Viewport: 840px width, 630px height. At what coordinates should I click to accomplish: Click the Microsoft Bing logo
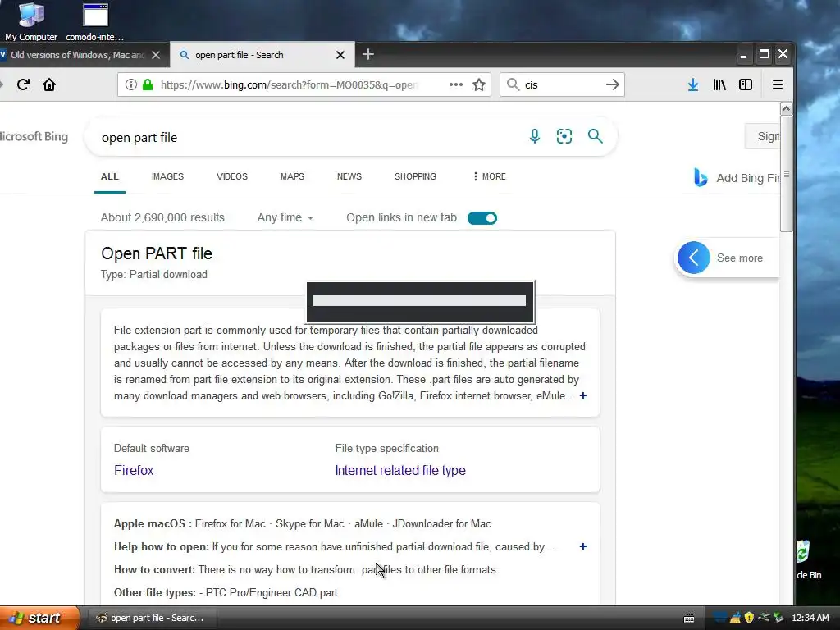click(x=33, y=137)
